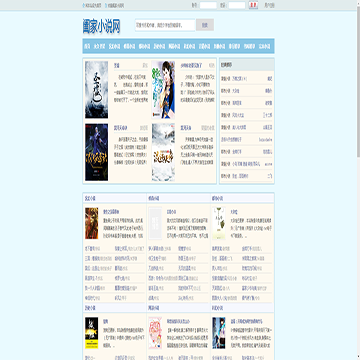Click the page's vertical scrollbar
360x360 pixels.
(358, 180)
